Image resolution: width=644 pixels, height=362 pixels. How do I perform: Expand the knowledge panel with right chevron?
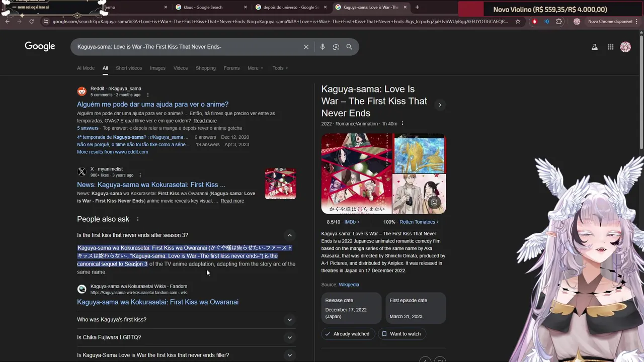[440, 105]
